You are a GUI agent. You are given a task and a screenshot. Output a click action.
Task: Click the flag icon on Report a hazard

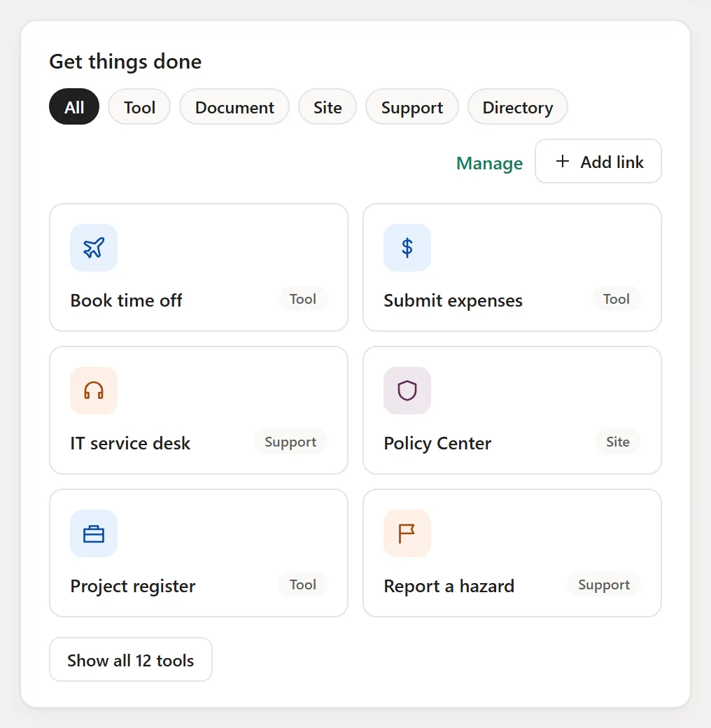click(407, 533)
